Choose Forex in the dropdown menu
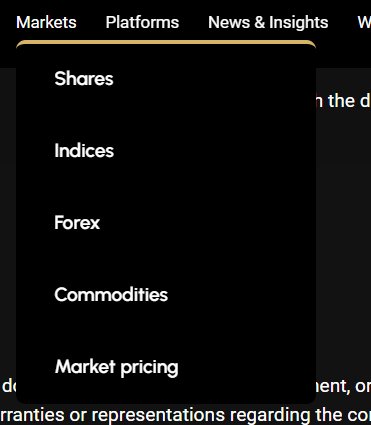 77,222
